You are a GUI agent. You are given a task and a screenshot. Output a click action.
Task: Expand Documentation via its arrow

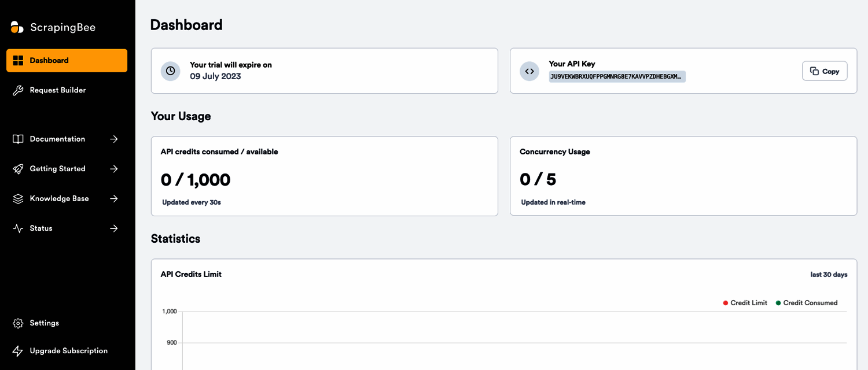[114, 139]
